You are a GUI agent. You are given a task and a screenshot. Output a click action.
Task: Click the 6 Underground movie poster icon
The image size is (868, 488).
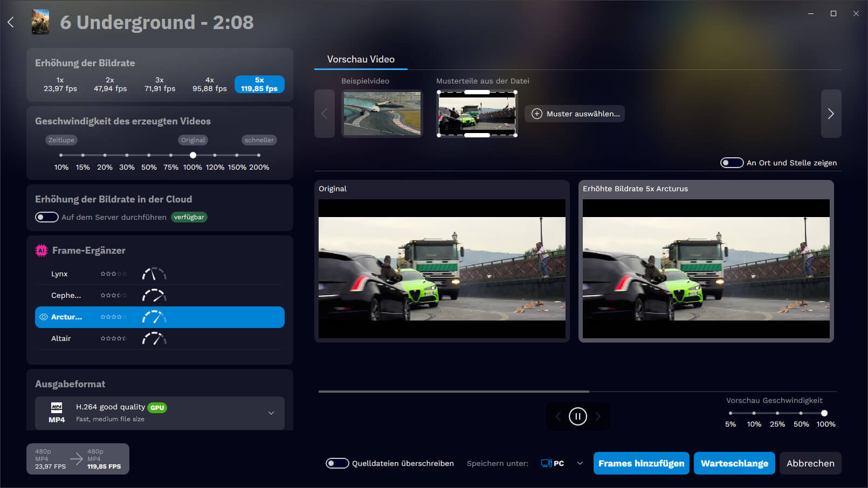click(x=40, y=22)
